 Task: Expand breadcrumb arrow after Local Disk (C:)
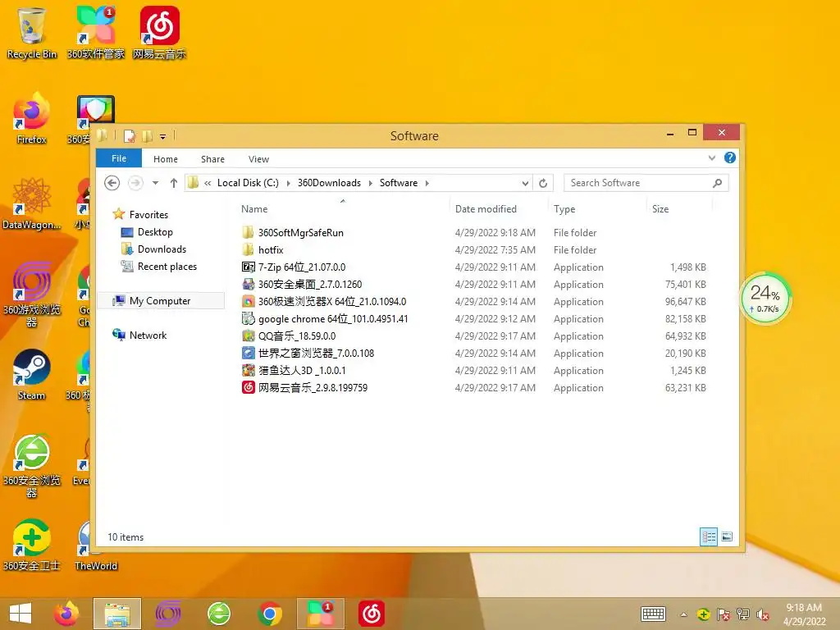(288, 183)
